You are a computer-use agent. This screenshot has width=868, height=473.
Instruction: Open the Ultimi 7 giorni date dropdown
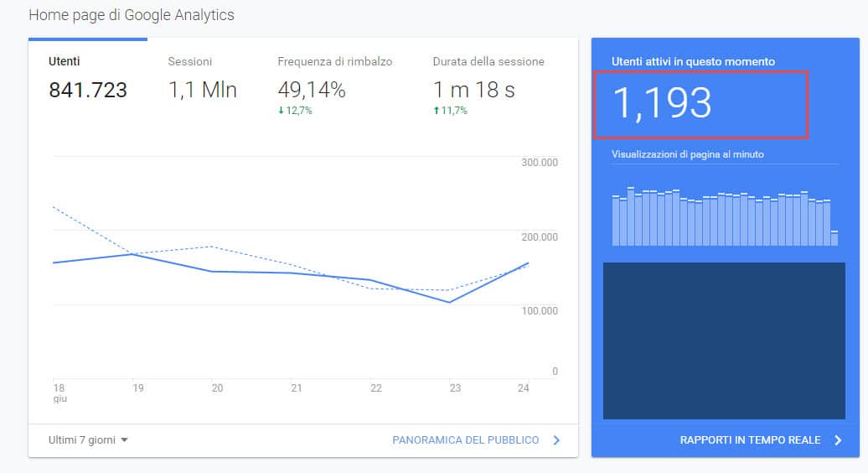[x=88, y=439]
